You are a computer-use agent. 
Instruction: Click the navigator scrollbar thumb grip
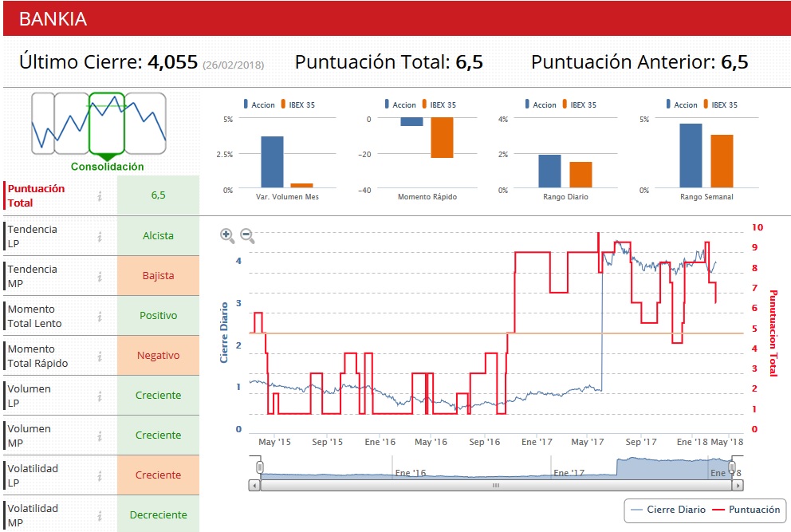point(496,486)
